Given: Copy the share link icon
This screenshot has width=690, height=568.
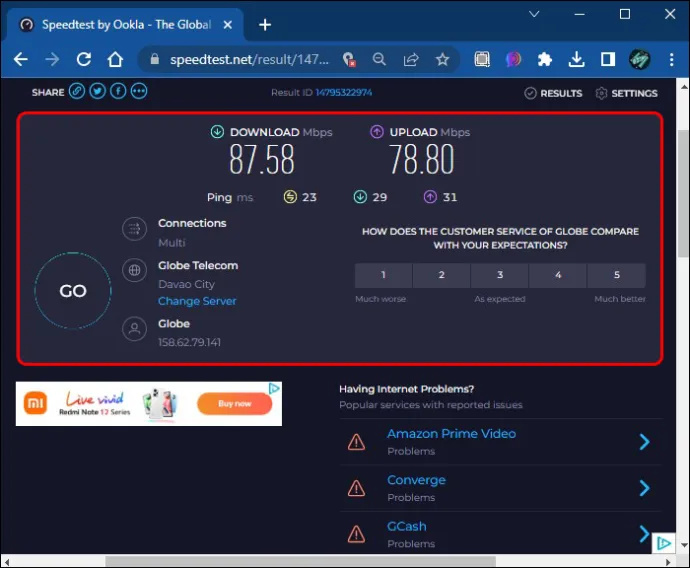Looking at the screenshot, I should click(77, 92).
